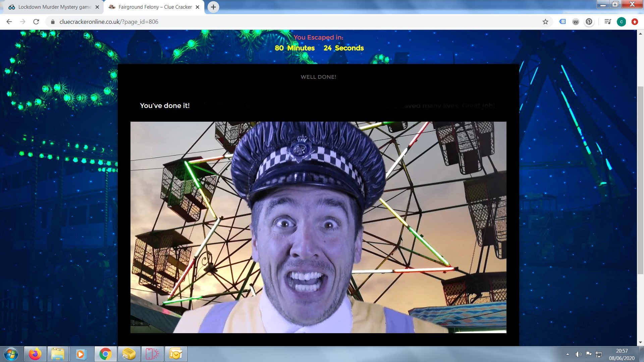Click the Chrome taskbar icon

pos(105,354)
